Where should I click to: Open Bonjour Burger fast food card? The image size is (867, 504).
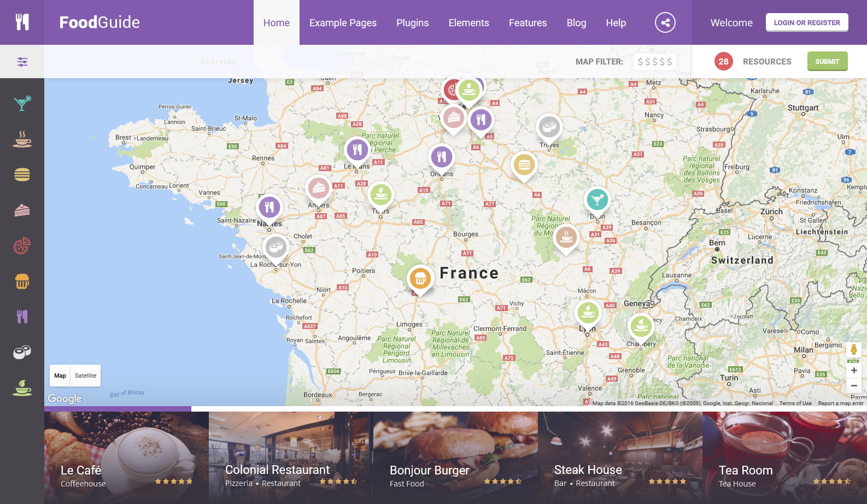455,458
